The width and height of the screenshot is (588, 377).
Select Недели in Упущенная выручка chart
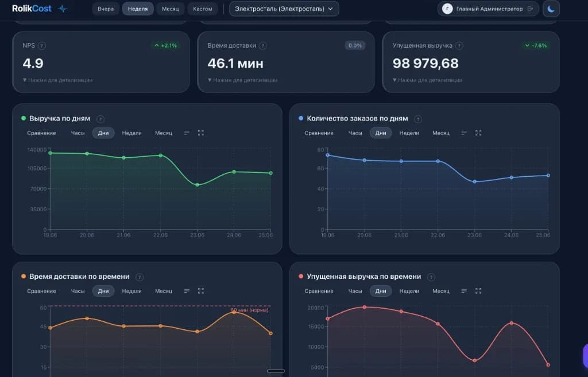pyautogui.click(x=409, y=291)
